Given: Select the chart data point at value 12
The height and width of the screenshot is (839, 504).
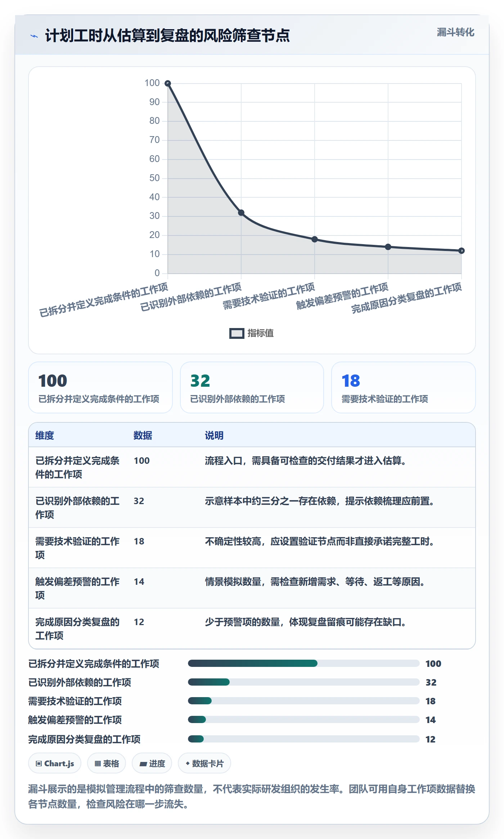Looking at the screenshot, I should (462, 251).
